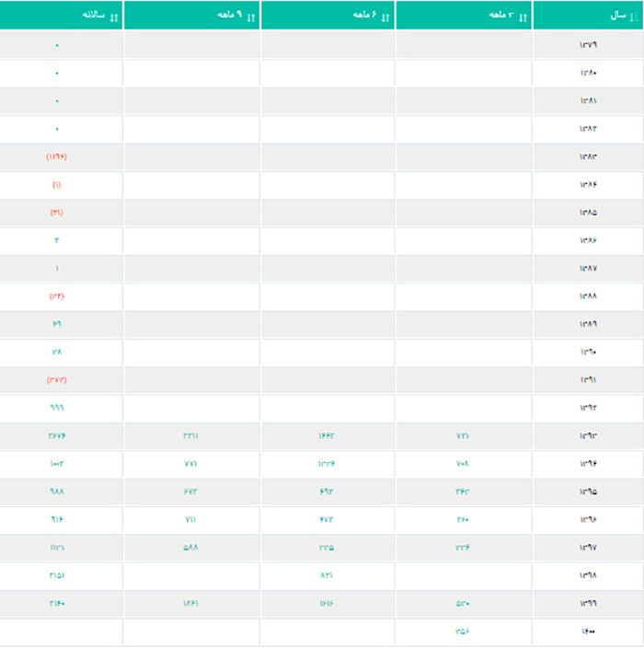Click the 6-month value in the 1398 row
Screen dimensions: 644x648
(326, 575)
